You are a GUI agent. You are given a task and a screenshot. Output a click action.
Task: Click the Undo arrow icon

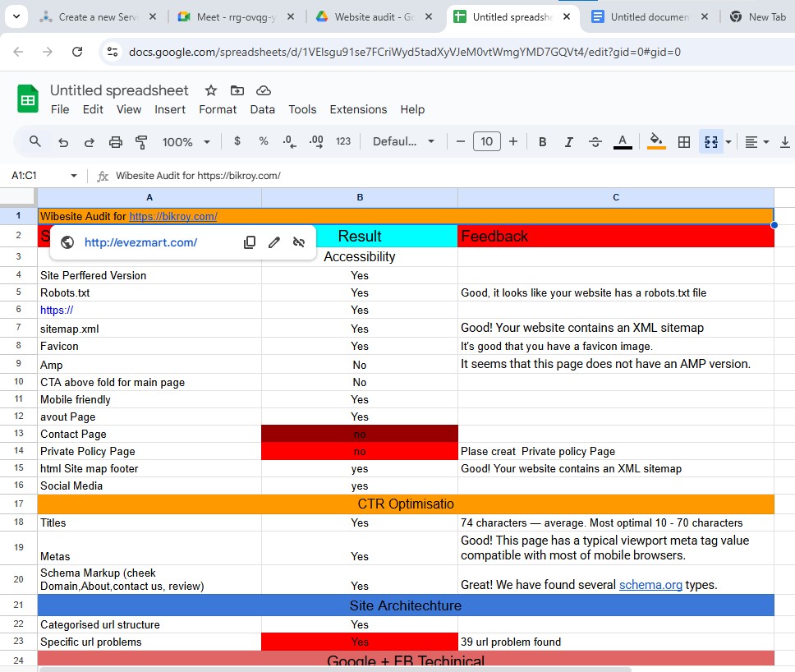point(63,142)
